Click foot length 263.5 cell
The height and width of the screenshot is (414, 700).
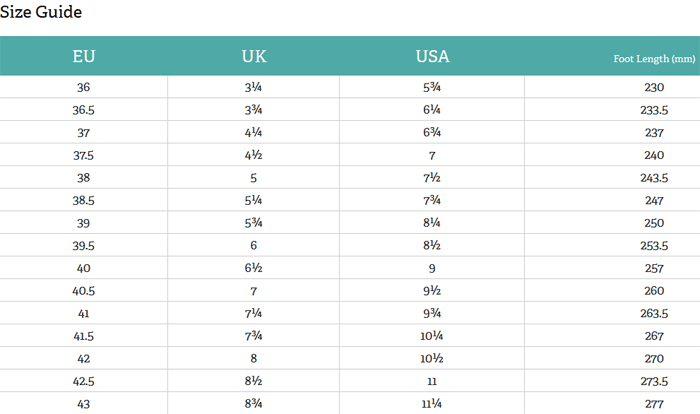655,312
